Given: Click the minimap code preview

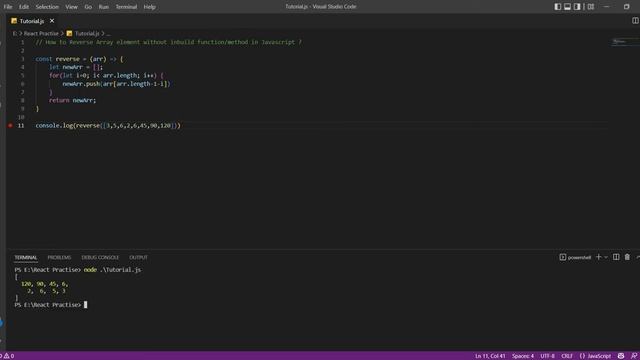Looking at the screenshot, I should coord(624,42).
